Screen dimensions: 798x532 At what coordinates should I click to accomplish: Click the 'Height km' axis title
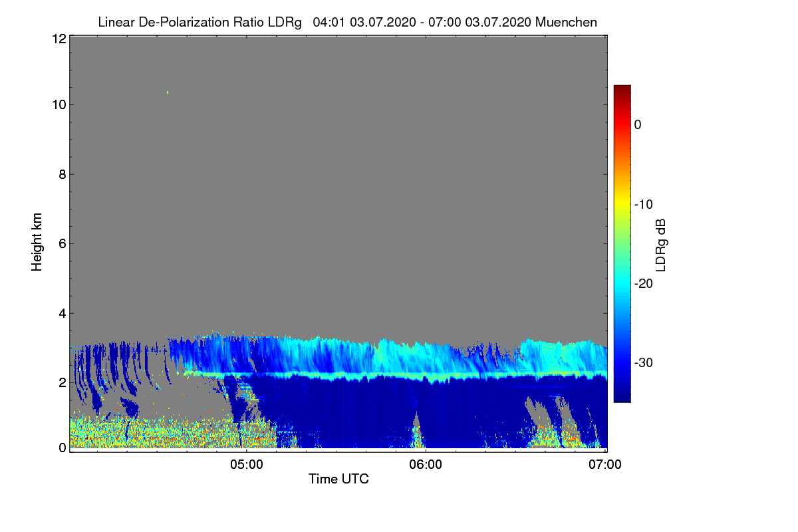click(37, 243)
